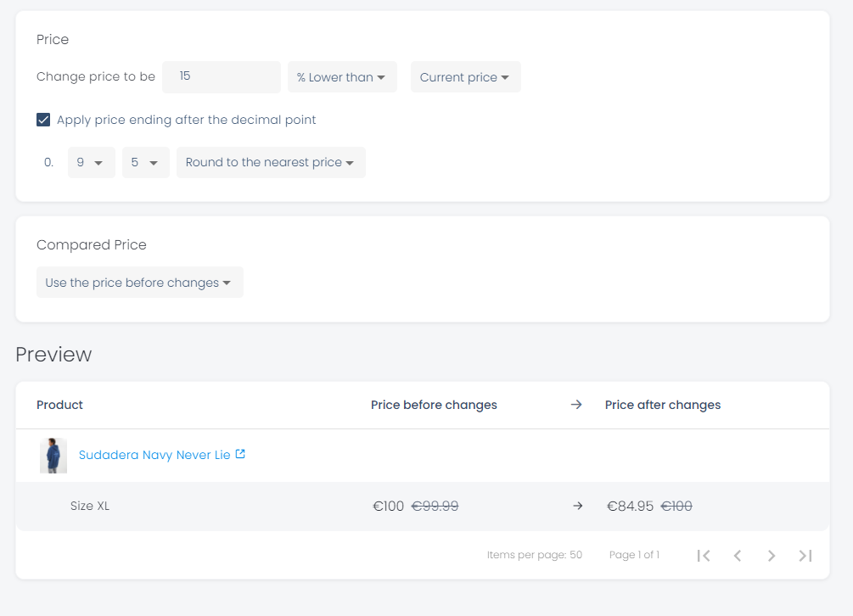The height and width of the screenshot is (616, 853).
Task: Uncheck Apply price ending checkbox
Action: [x=43, y=120]
